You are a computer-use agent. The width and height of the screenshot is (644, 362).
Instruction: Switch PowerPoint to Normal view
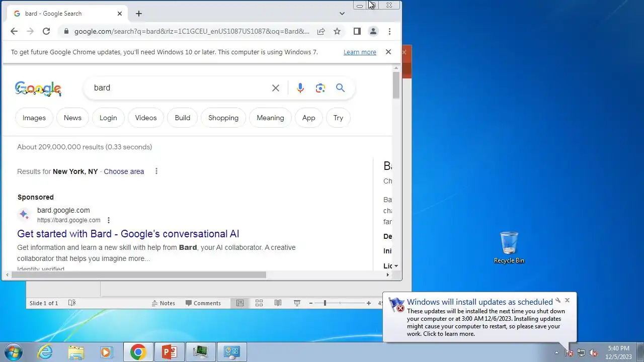(240, 303)
